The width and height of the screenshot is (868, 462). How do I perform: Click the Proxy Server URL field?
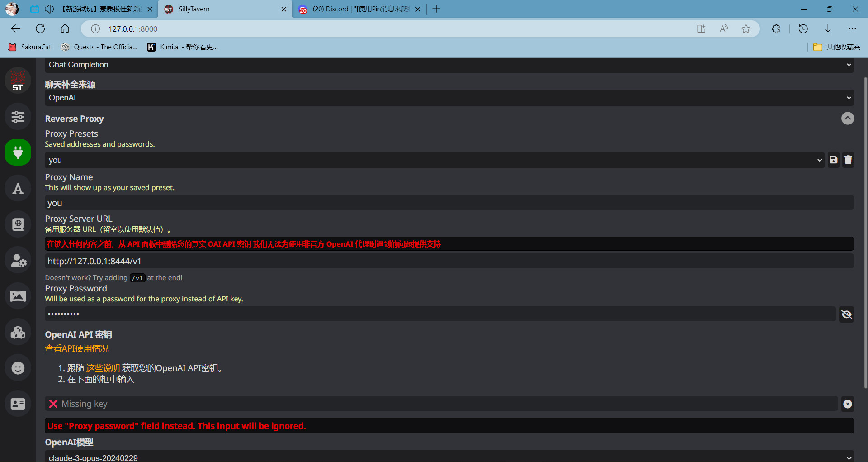click(448, 261)
